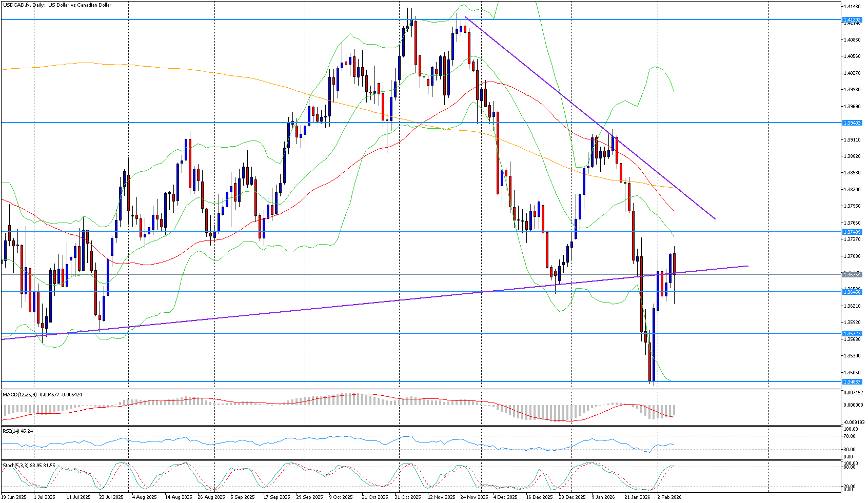Select the 1.36450 support level price tag
Image resolution: width=868 pixels, height=503 pixels.
[x=852, y=292]
